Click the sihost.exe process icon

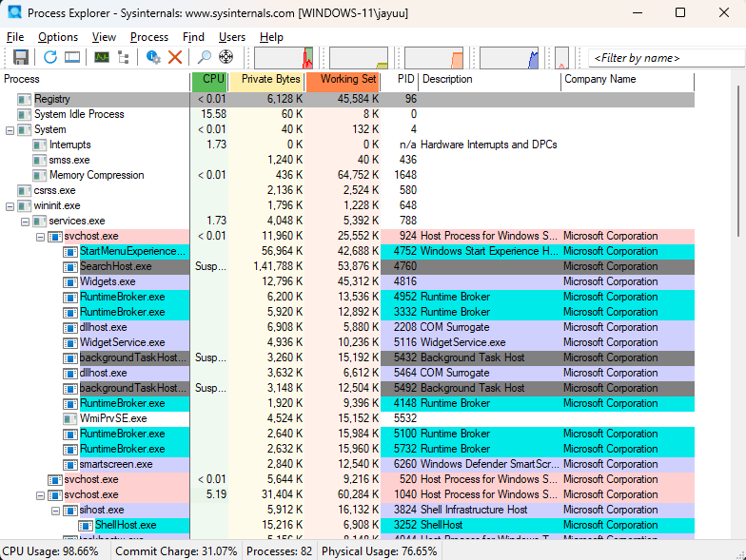[x=70, y=510]
